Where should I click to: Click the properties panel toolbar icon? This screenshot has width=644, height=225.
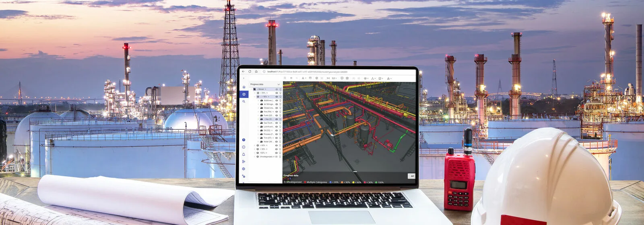click(x=310, y=78)
